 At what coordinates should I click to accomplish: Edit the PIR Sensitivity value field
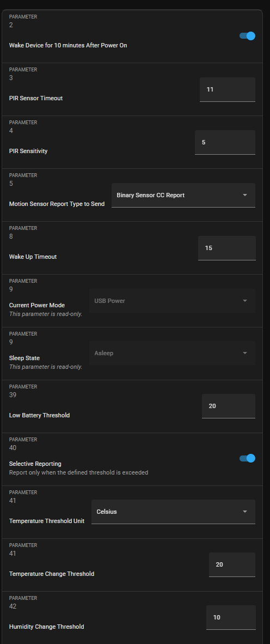[225, 142]
